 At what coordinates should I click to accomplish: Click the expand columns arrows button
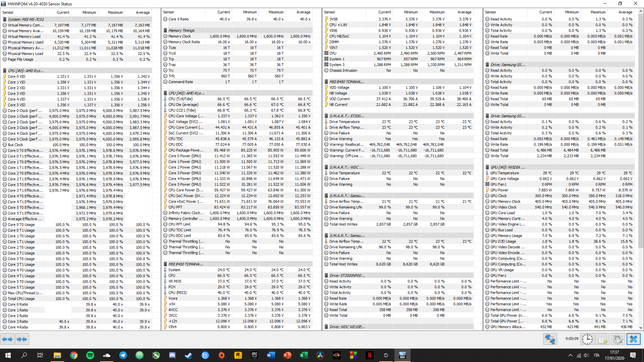click(7, 339)
